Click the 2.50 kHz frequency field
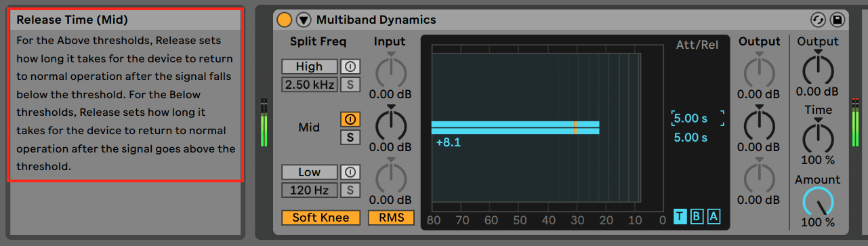 click(310, 85)
